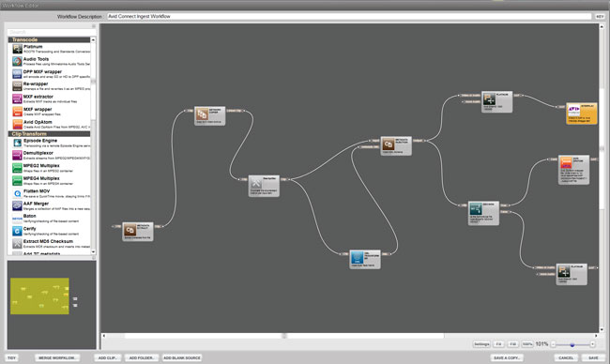610x364 pixels.
Task: Pick the DPP MXF wrapper icon
Action: 17,74
